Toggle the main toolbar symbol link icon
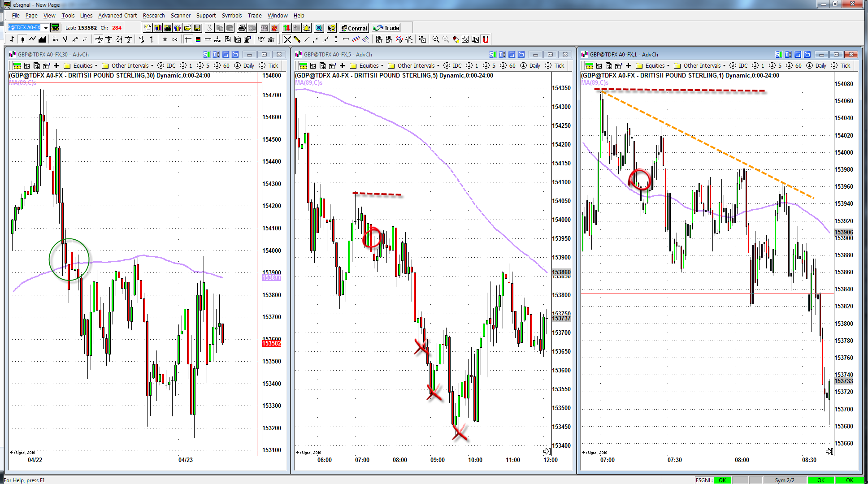The height and width of the screenshot is (484, 868). coord(55,28)
